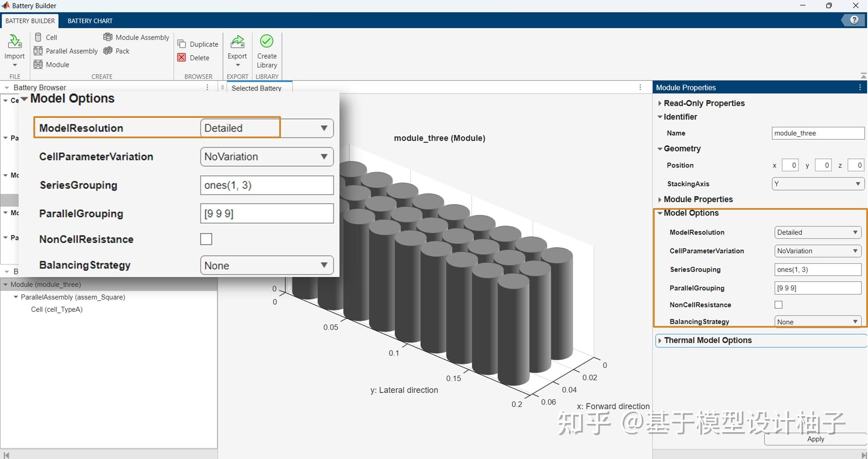Toggle NonCellResistance in the Model Options dialog
This screenshot has width=868, height=459.
click(206, 239)
